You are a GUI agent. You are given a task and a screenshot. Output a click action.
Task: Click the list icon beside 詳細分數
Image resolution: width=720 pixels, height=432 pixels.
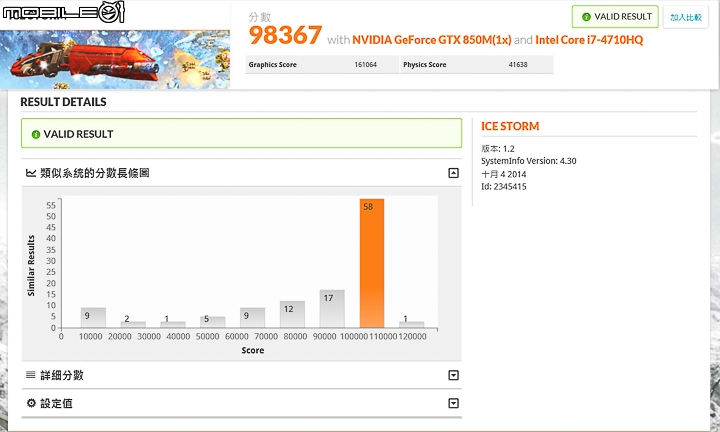click(x=31, y=375)
